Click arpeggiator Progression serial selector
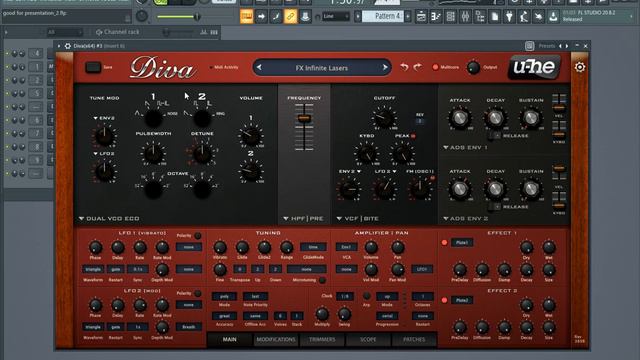Image resolution: width=640 pixels, height=360 pixels. pos(387,316)
